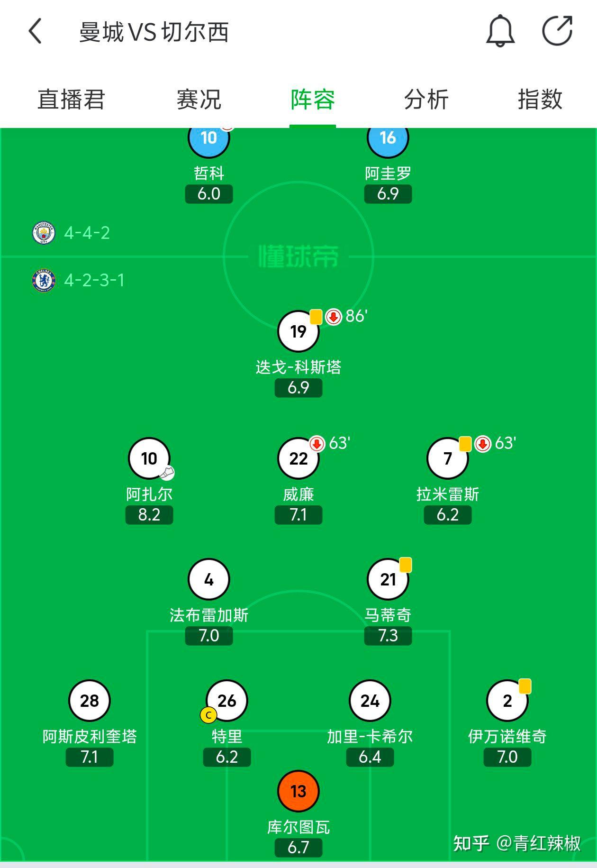Screen dimensions: 597x868
Task: Open the 指数 tab
Action: pos(540,100)
